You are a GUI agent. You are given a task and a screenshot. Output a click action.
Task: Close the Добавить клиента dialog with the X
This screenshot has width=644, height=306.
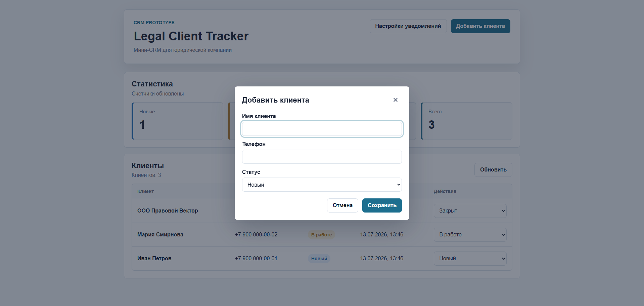[x=395, y=100]
